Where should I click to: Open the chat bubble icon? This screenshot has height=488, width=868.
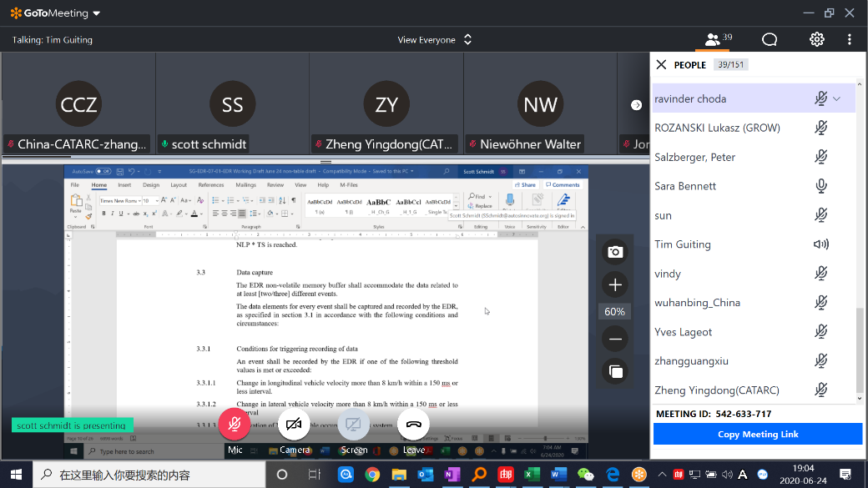click(770, 39)
